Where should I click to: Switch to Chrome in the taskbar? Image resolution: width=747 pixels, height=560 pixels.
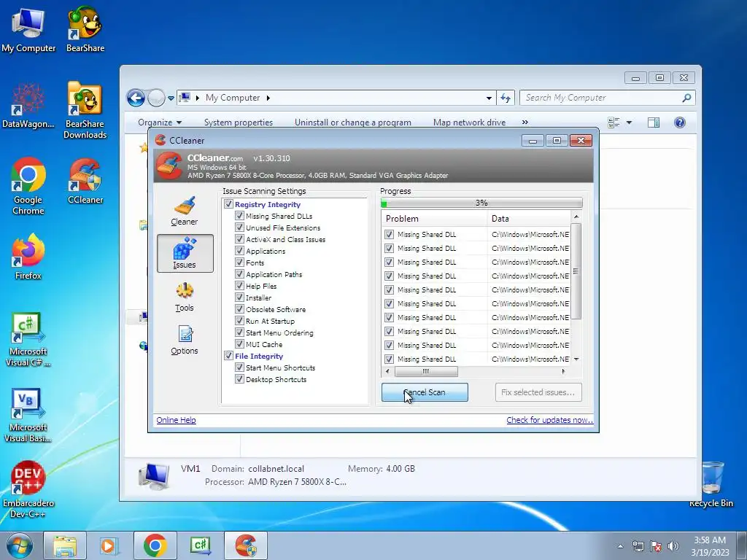155,545
